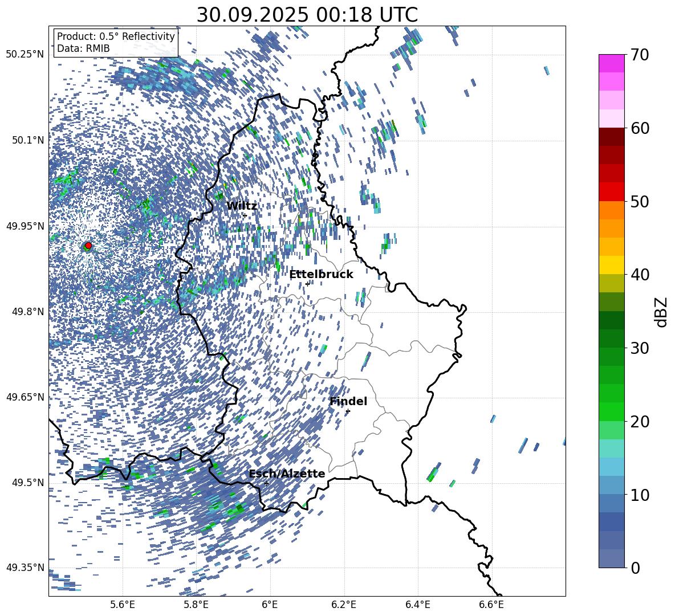Click the colorbar 70 tick label

[x=640, y=55]
